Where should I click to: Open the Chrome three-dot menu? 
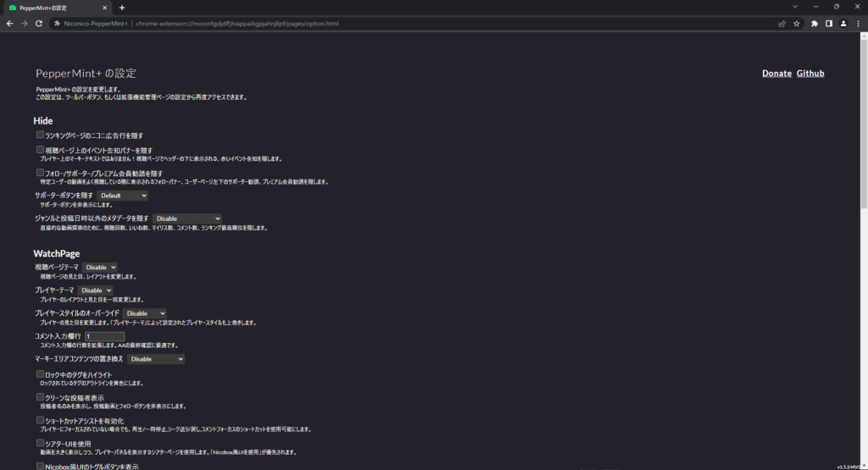858,24
